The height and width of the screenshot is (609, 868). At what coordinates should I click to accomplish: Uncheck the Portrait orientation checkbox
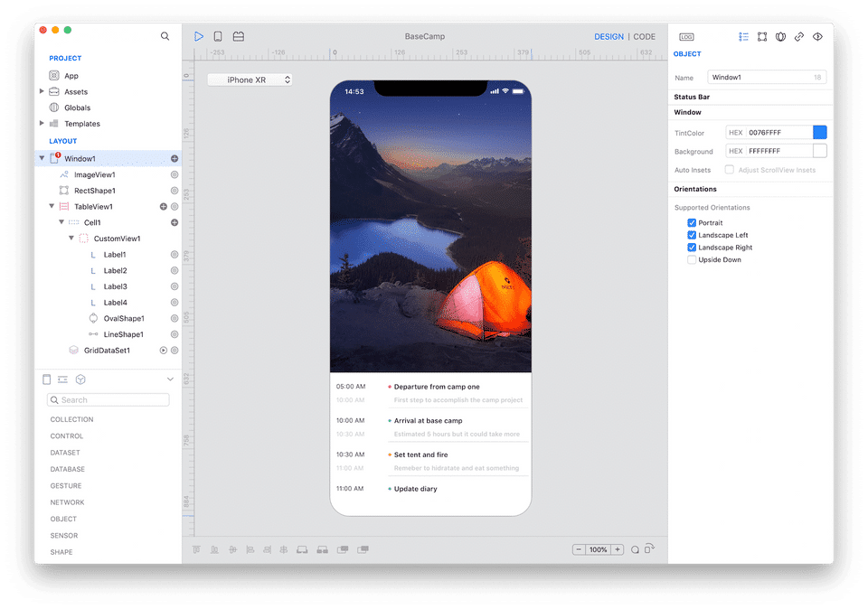point(692,223)
